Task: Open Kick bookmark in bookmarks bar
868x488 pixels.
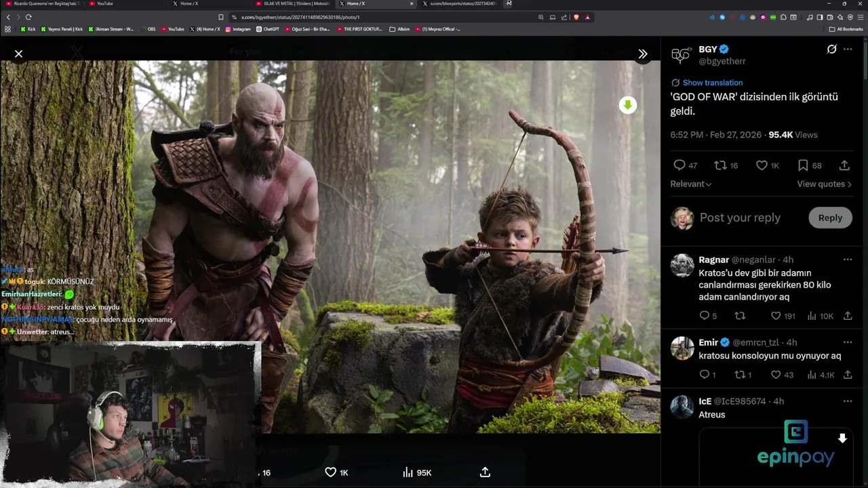Action: [28, 29]
